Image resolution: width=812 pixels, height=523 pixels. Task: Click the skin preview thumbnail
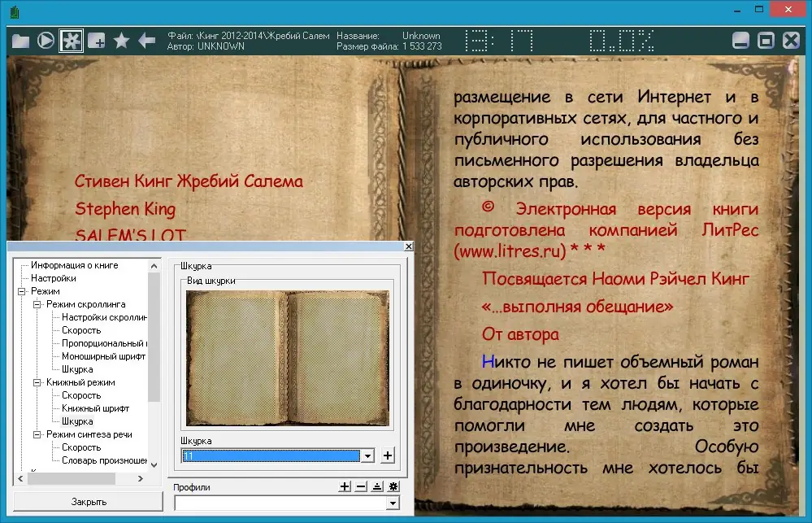coord(288,358)
